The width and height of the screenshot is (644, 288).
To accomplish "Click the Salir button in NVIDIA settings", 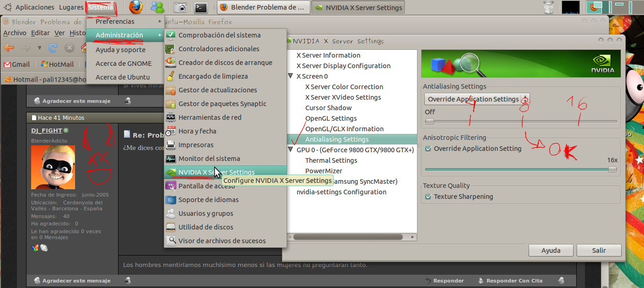I will tap(599, 251).
